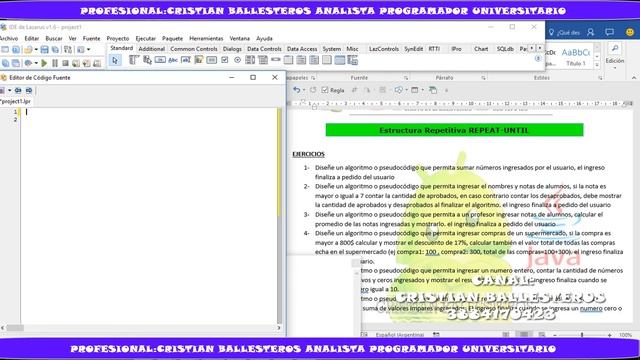Select the TFrame component icon

point(340,60)
